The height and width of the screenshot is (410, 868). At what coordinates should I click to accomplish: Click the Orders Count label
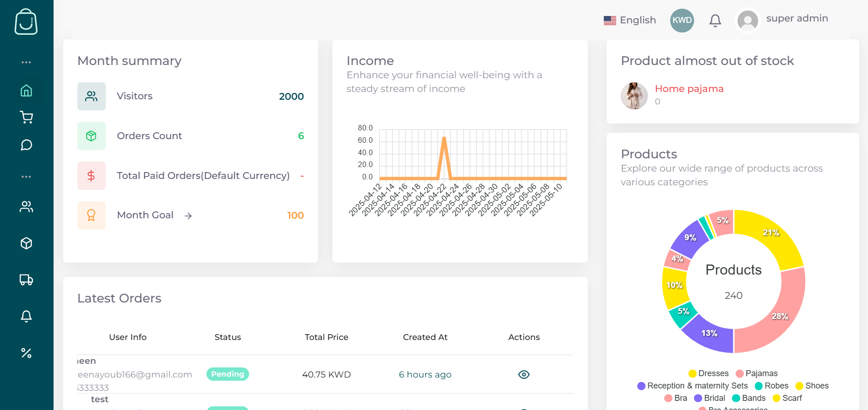[149, 136]
